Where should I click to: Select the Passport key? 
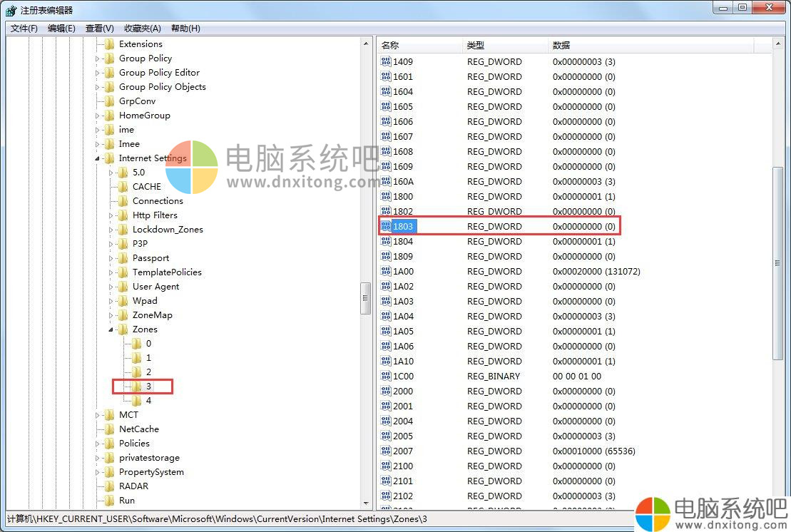[x=150, y=258]
